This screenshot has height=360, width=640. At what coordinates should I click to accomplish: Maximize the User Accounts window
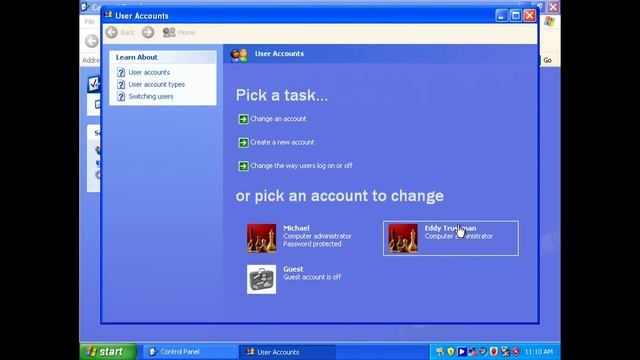pyautogui.click(x=516, y=16)
